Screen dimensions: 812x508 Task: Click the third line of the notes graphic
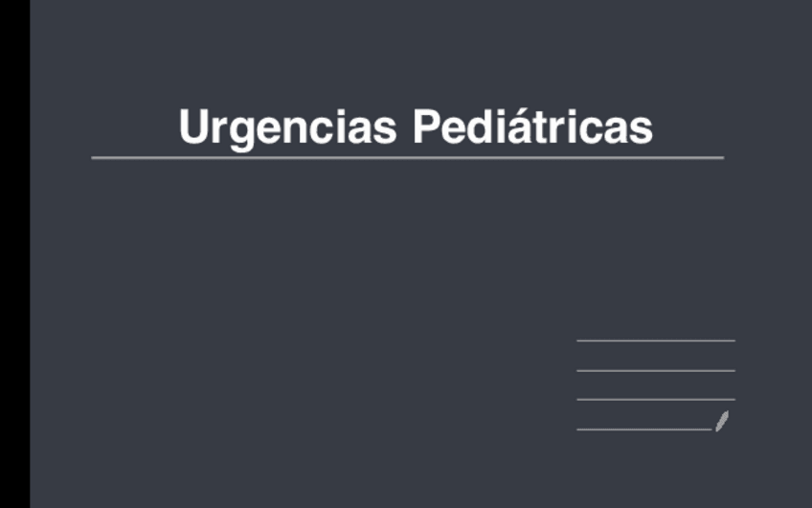[656, 400]
